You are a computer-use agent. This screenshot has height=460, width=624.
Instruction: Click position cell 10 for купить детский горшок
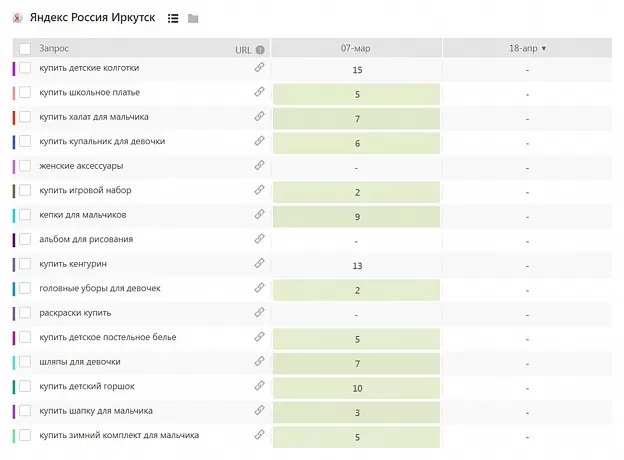356,387
